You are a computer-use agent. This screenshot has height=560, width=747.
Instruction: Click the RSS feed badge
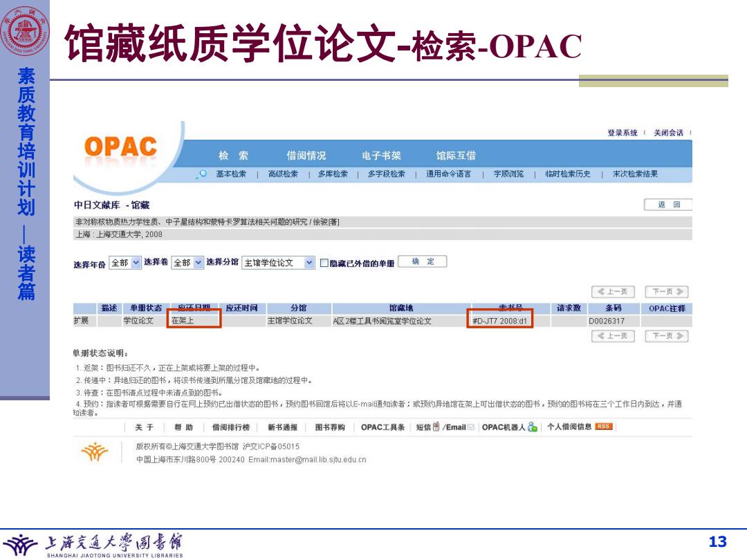(604, 427)
